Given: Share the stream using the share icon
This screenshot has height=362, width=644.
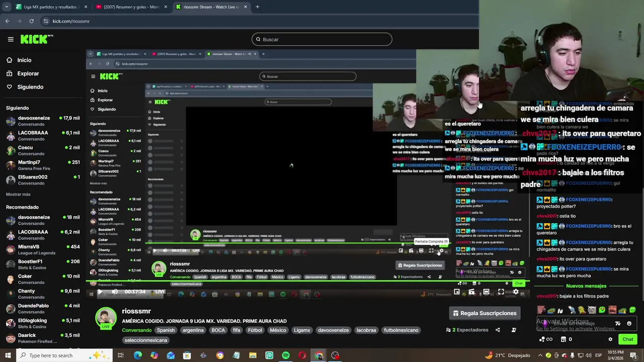Looking at the screenshot, I should (x=498, y=330).
